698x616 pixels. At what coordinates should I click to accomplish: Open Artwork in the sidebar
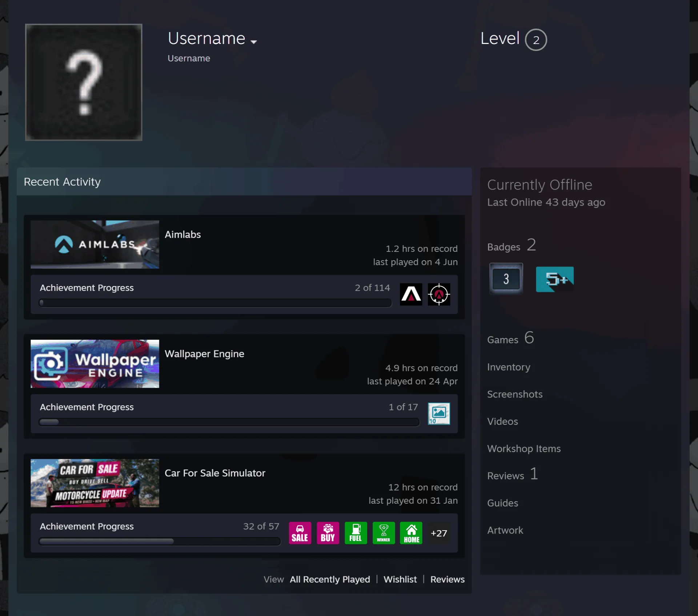tap(505, 531)
